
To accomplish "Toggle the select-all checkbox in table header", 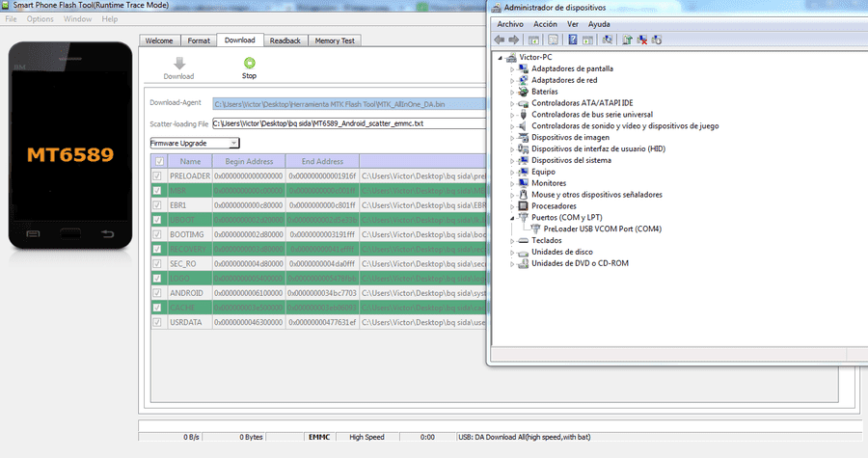I will tap(159, 162).
